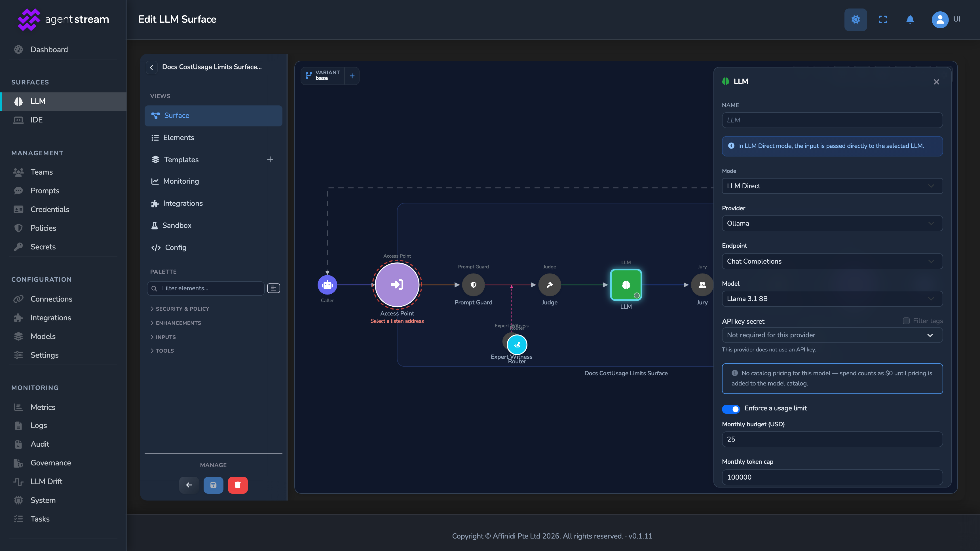Expand the Inputs palette group
Screen dimensions: 980x551
point(163,337)
